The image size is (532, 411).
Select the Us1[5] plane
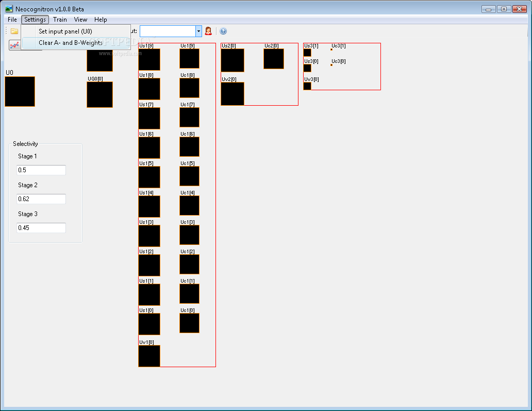coord(149,177)
